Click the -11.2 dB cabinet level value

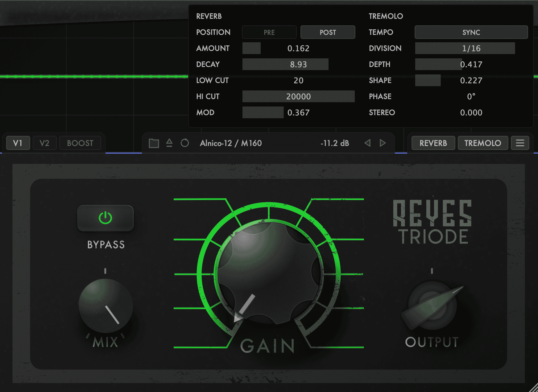[x=335, y=143]
